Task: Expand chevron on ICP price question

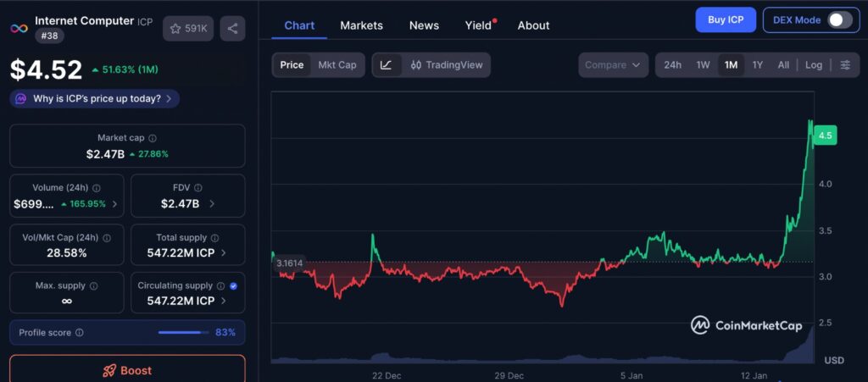Action: [x=169, y=99]
